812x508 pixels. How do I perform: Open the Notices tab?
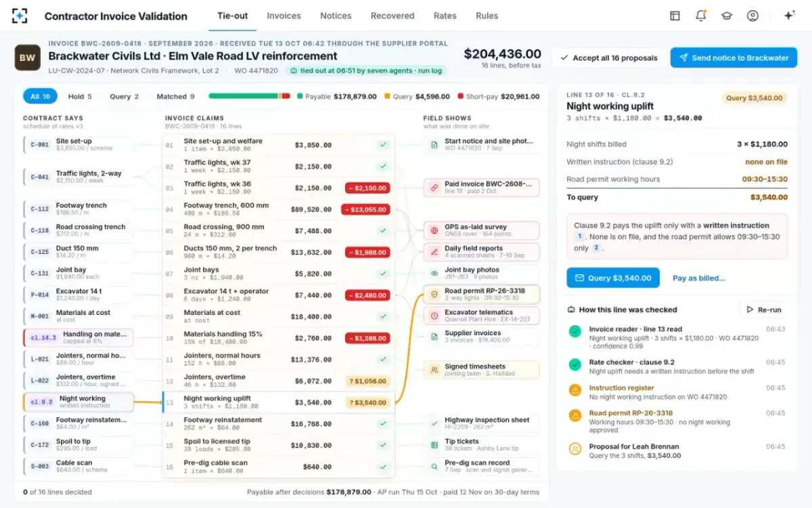pos(336,16)
